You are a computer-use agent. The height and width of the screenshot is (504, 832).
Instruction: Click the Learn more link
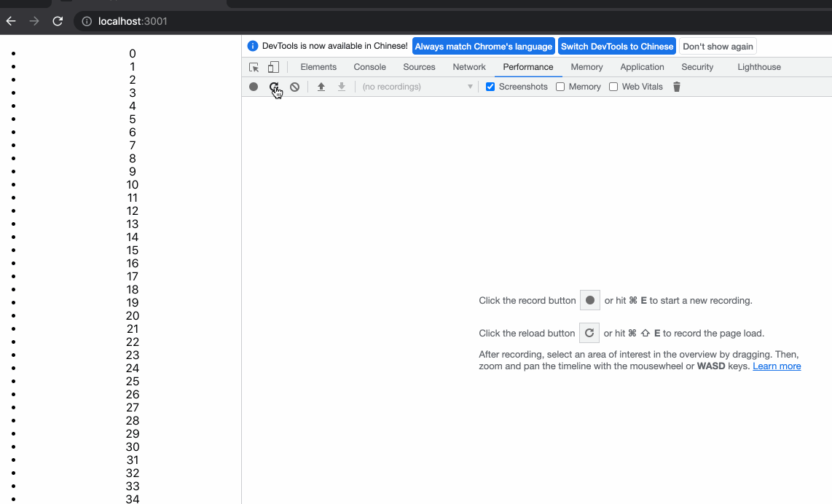777,366
